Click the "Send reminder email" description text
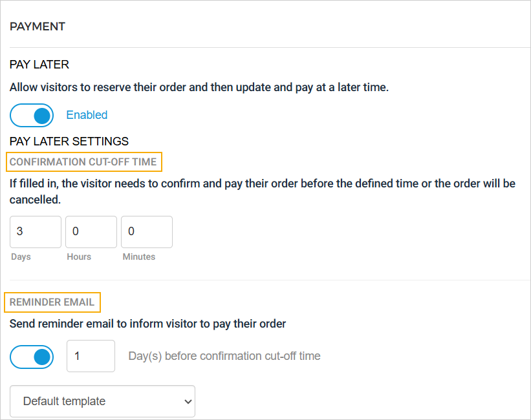Viewport: 531px width, 420px height. pyautogui.click(x=148, y=323)
